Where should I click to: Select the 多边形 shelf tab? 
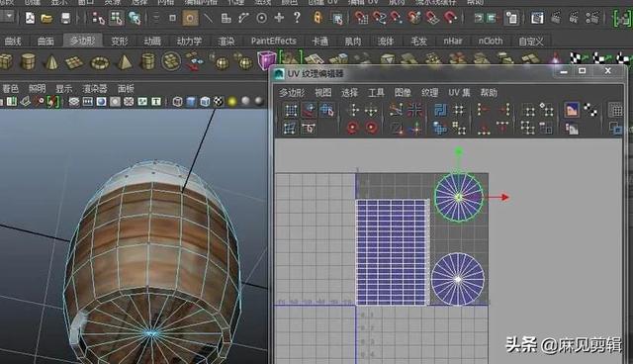tap(82, 41)
